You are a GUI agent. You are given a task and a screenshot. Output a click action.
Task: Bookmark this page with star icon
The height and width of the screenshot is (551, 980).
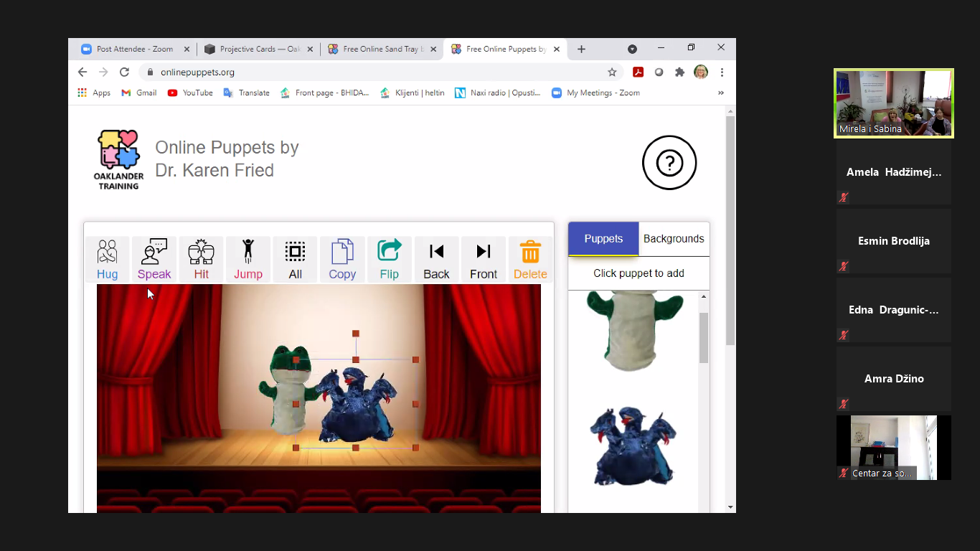612,72
